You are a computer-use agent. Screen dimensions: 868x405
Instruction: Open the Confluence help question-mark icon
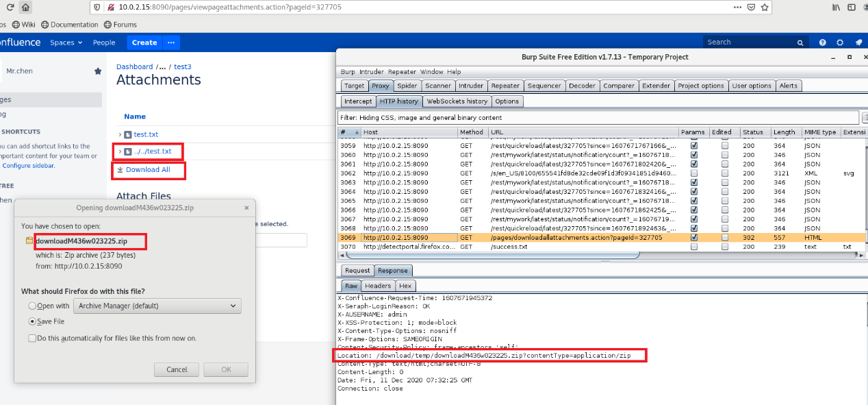pyautogui.click(x=823, y=42)
